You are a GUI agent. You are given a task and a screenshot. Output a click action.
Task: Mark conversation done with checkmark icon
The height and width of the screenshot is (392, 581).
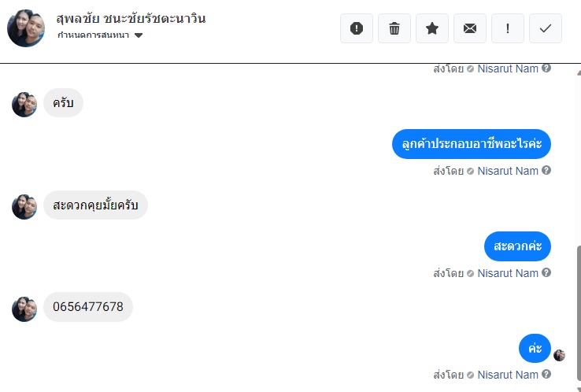(x=546, y=28)
